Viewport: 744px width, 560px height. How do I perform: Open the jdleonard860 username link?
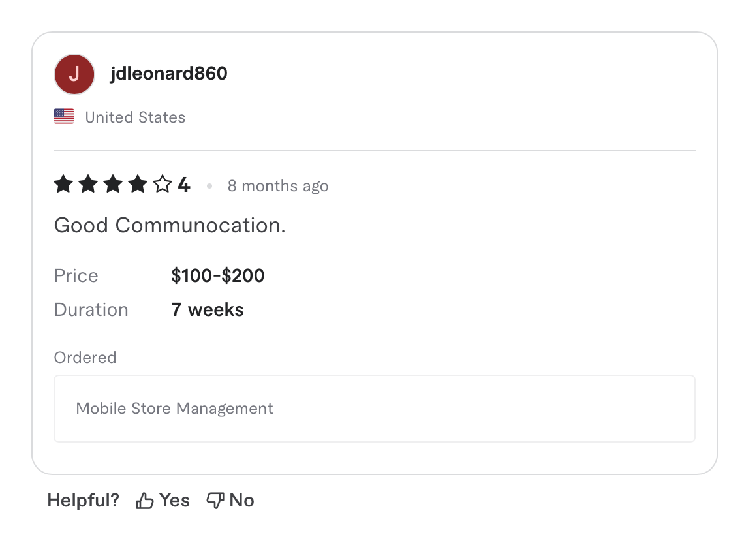tap(169, 73)
